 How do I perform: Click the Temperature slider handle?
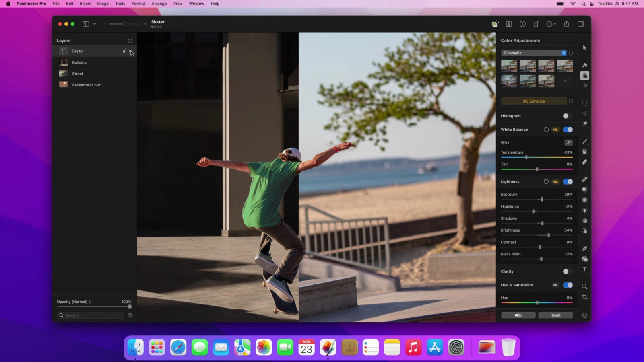(x=526, y=157)
